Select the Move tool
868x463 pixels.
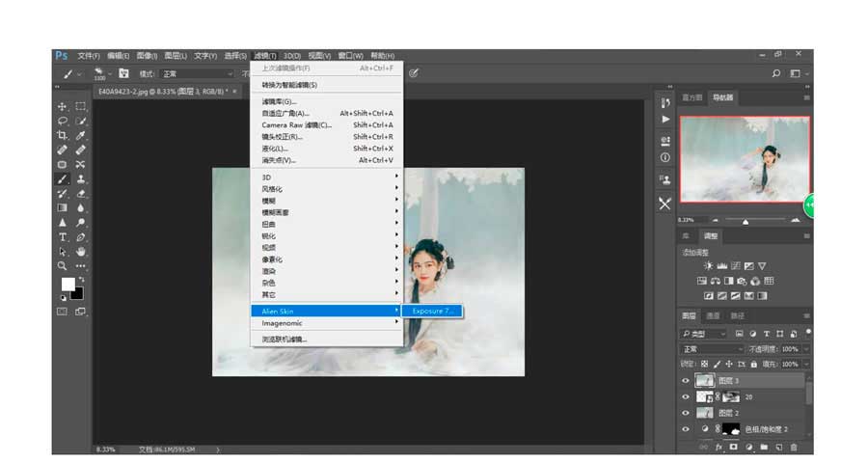(x=63, y=107)
